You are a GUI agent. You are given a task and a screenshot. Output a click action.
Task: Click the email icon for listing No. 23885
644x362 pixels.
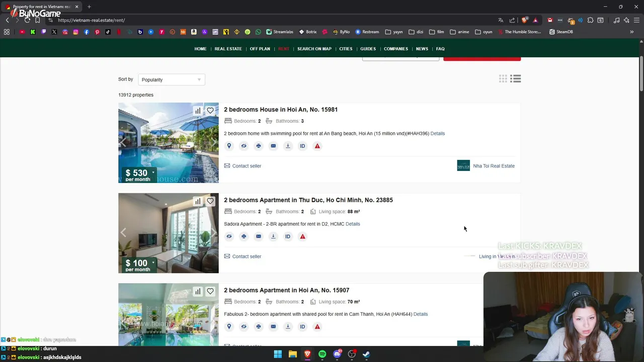[259, 236]
